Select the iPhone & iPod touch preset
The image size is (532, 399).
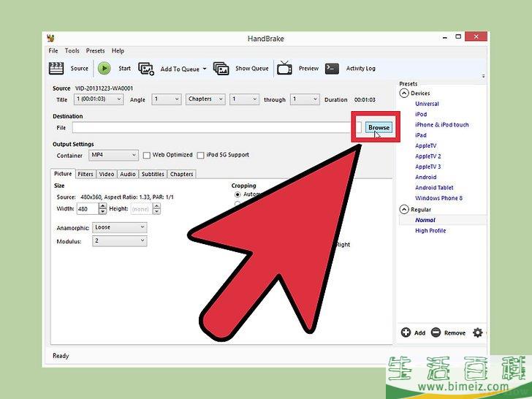441,124
